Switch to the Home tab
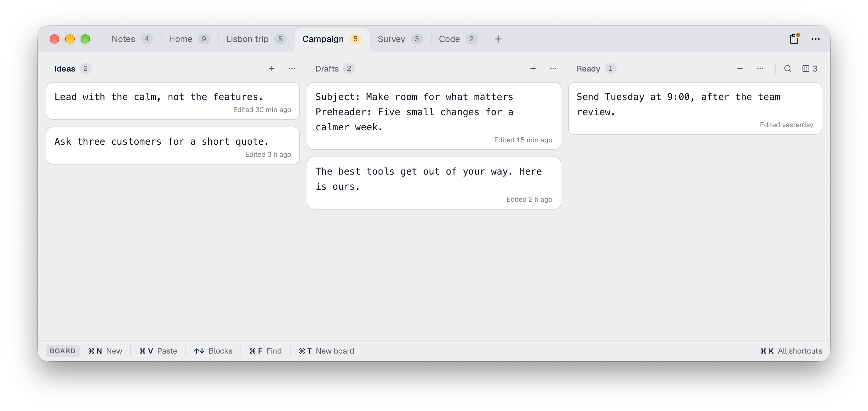The image size is (868, 411). [x=189, y=39]
